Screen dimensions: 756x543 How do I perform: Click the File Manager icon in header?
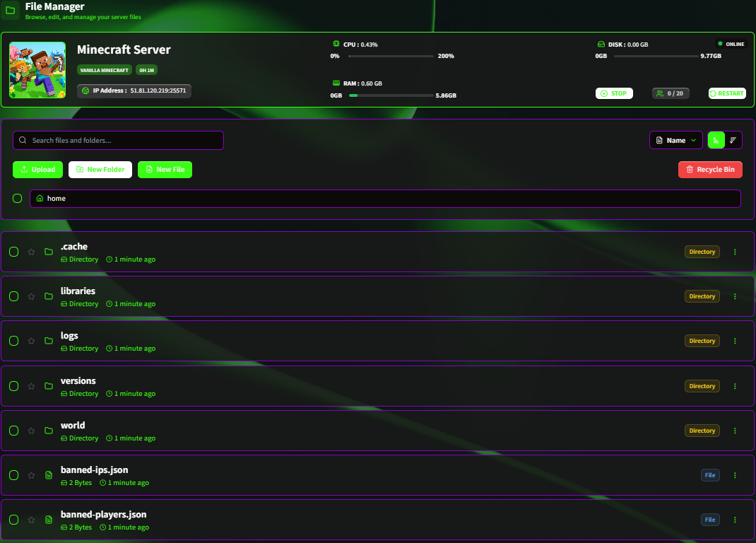(x=9, y=8)
